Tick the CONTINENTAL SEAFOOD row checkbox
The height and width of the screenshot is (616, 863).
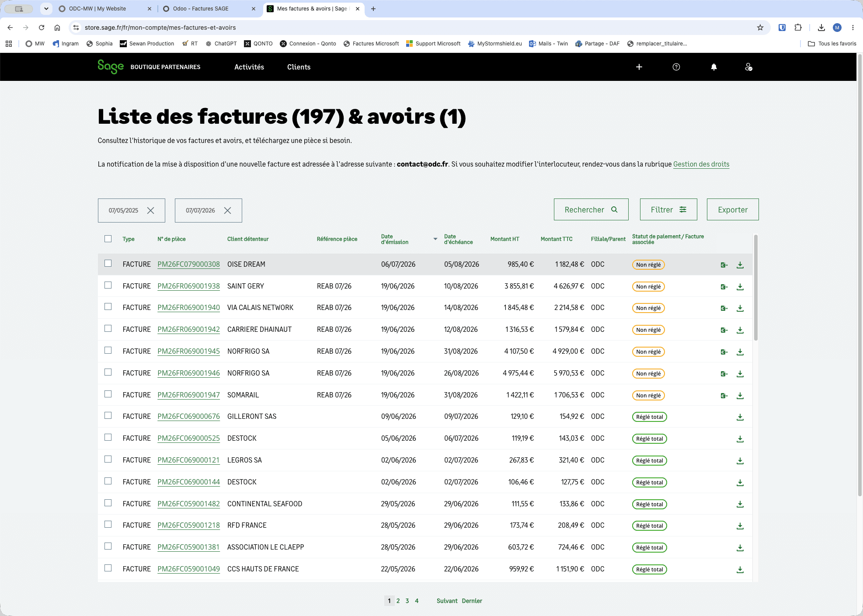pyautogui.click(x=108, y=503)
